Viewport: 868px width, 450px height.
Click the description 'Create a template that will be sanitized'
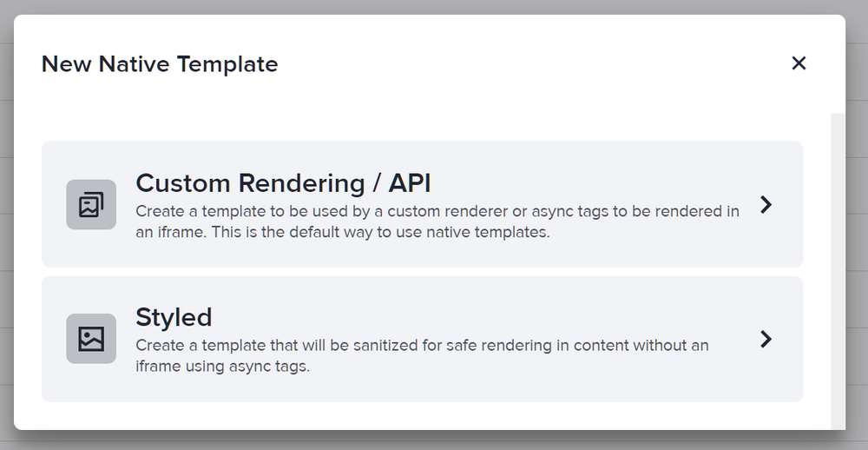[x=422, y=355]
